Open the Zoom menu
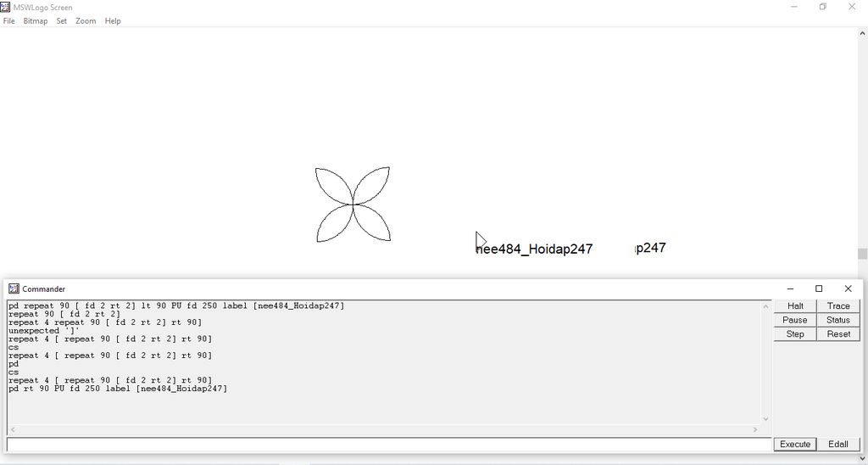Screen dimensions: 868x465 (x=86, y=21)
